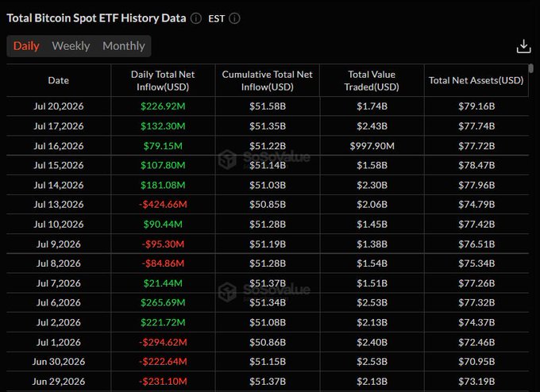
Task: Click the $77.42B net assets value
Action: (x=476, y=225)
